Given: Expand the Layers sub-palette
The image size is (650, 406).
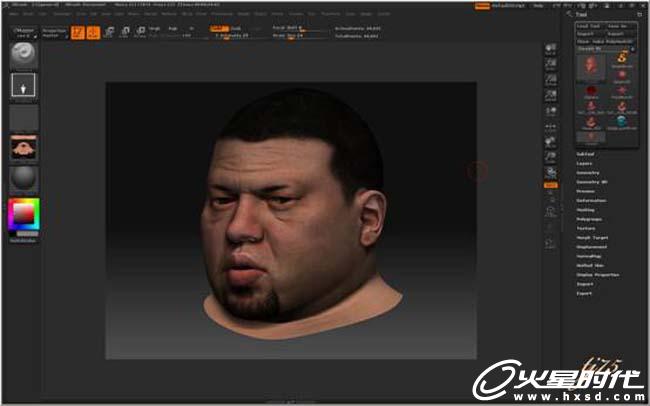Looking at the screenshot, I should (x=585, y=163).
